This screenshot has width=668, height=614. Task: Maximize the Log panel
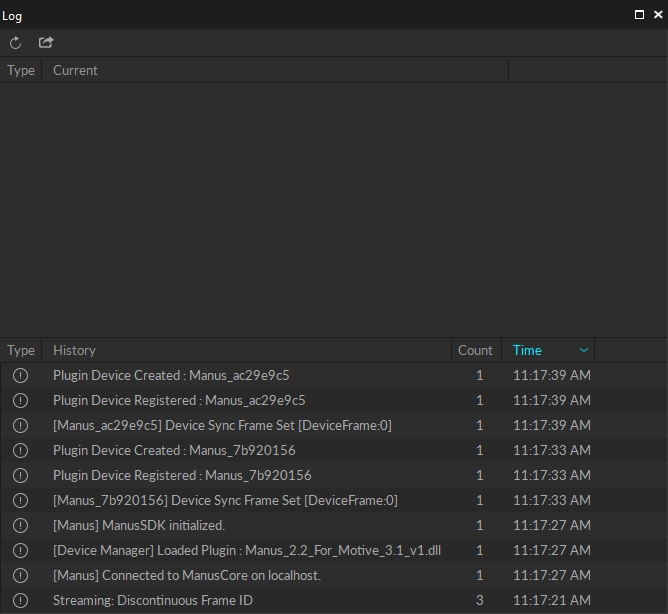pyautogui.click(x=640, y=15)
